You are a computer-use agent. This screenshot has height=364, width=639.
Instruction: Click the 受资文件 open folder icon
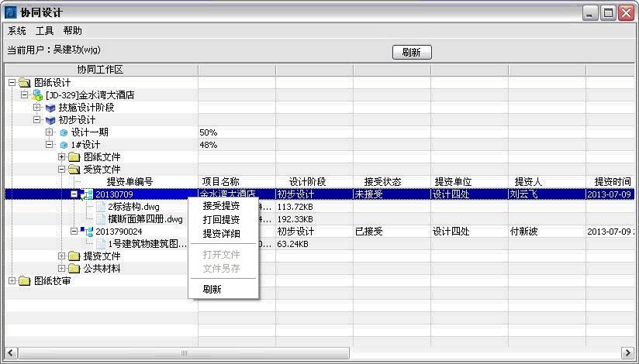(74, 170)
